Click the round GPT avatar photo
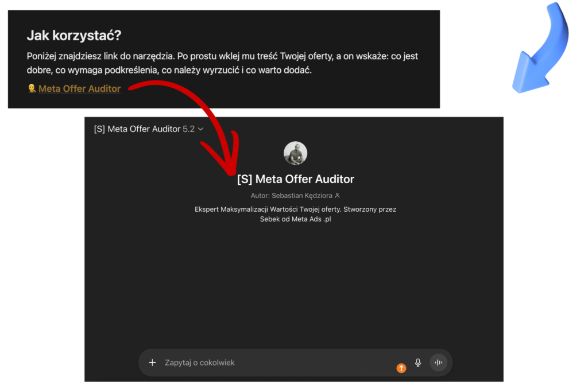Image resolution: width=588 pixels, height=392 pixels. [296, 153]
